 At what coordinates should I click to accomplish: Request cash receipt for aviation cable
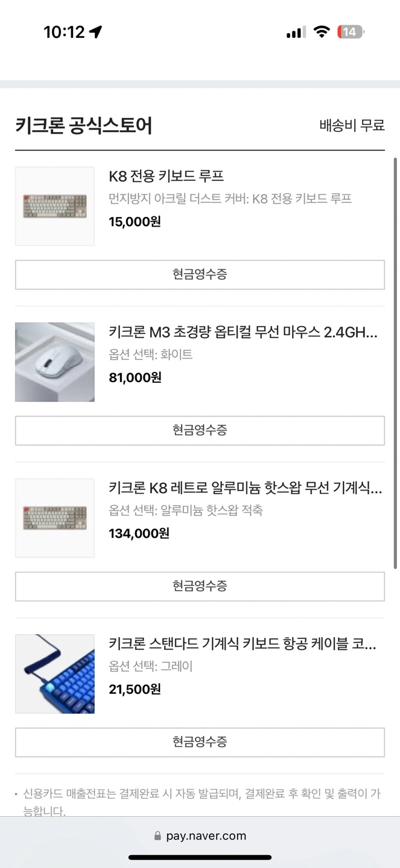click(x=200, y=742)
